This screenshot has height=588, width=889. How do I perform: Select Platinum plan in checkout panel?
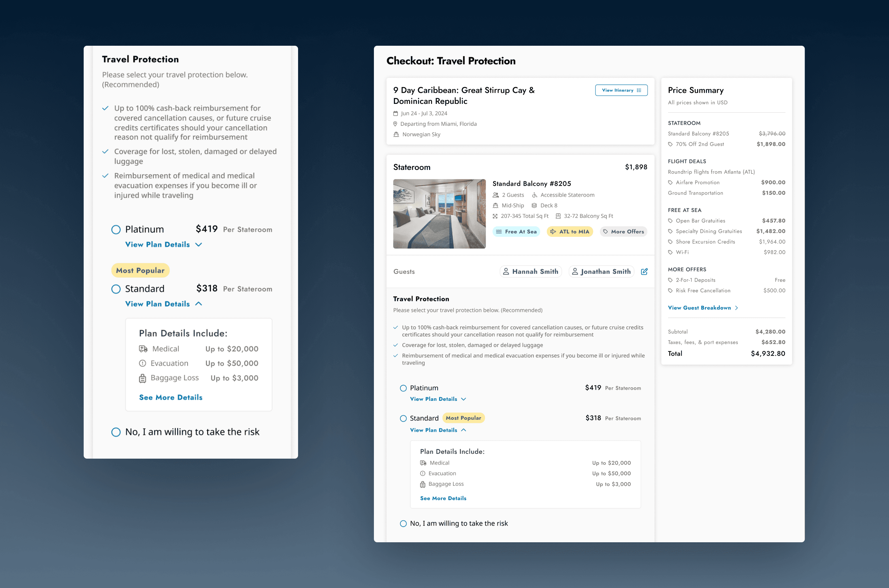(403, 388)
